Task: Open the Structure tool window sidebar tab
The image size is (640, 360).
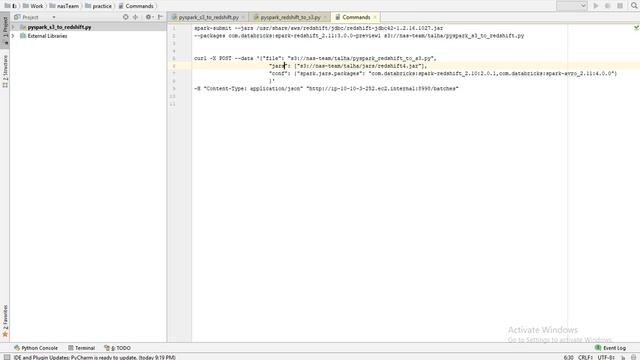Action: pyautogui.click(x=5, y=71)
